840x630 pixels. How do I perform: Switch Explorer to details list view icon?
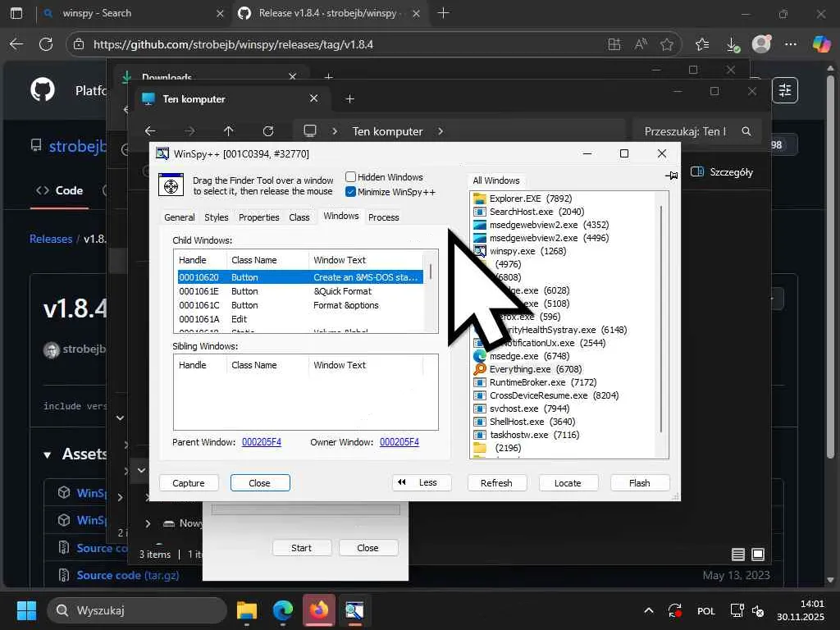[x=738, y=555]
